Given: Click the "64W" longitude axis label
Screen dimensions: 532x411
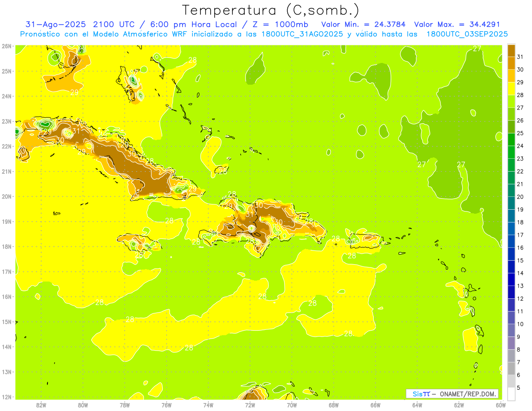Looking at the screenshot, I should [x=417, y=405].
